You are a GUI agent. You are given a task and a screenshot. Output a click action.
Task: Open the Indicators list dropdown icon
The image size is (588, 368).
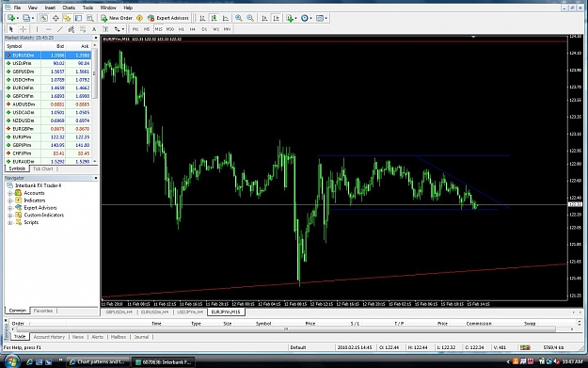tap(291, 18)
